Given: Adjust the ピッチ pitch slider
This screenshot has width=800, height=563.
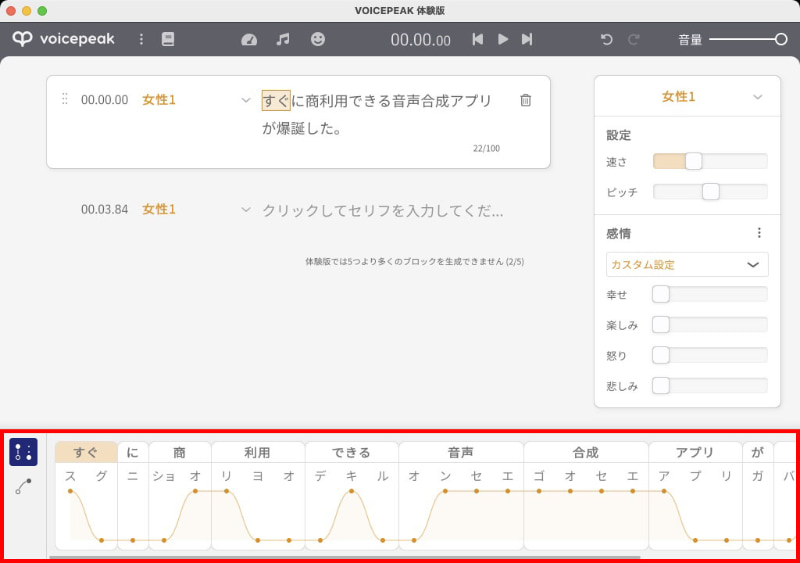Looking at the screenshot, I should pyautogui.click(x=710, y=192).
